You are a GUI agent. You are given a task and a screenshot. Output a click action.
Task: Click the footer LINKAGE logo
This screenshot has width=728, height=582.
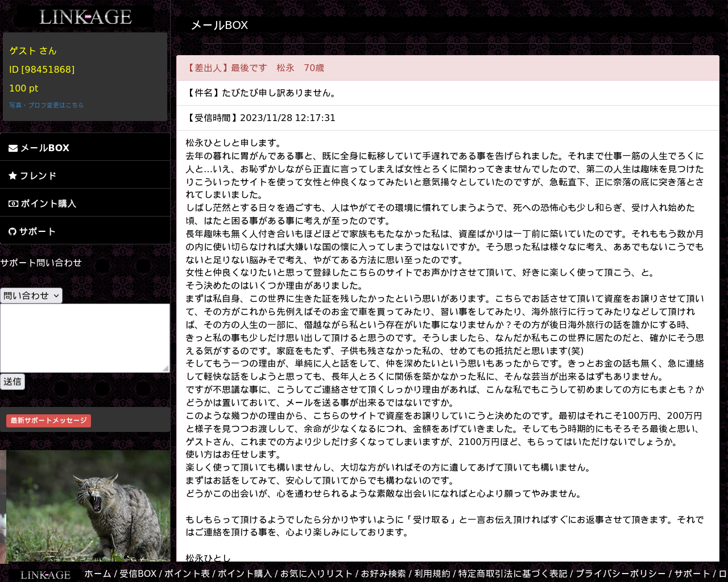pyautogui.click(x=45, y=575)
